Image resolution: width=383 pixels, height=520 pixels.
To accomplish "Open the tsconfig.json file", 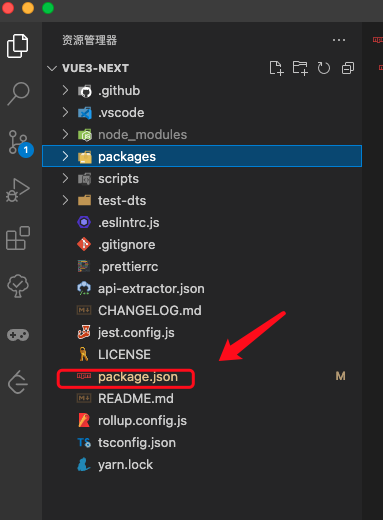I will click(x=137, y=443).
